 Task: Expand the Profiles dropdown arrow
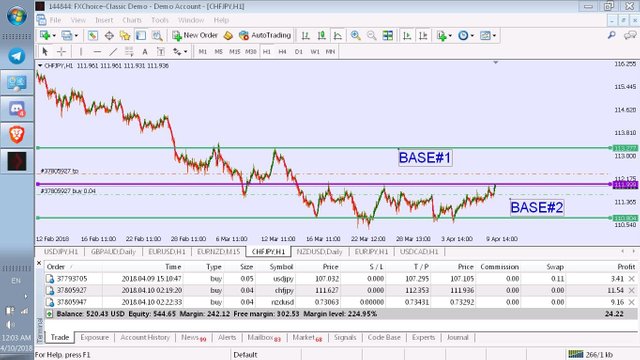click(x=76, y=36)
